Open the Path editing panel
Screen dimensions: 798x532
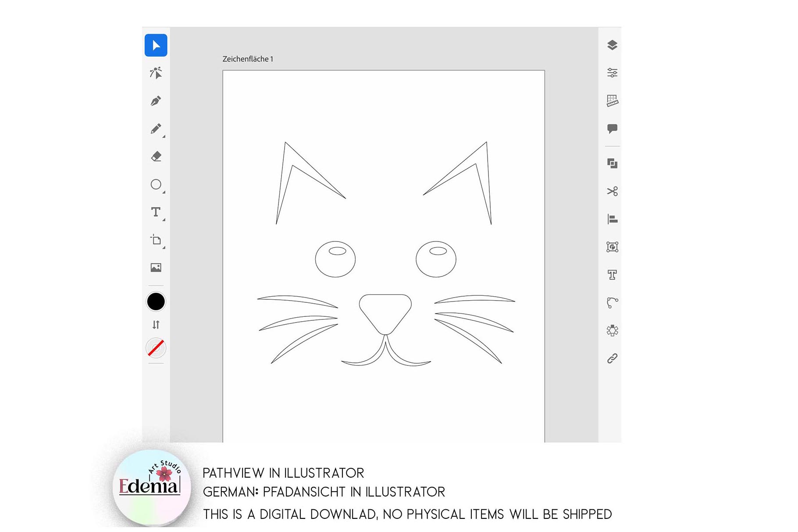click(613, 302)
